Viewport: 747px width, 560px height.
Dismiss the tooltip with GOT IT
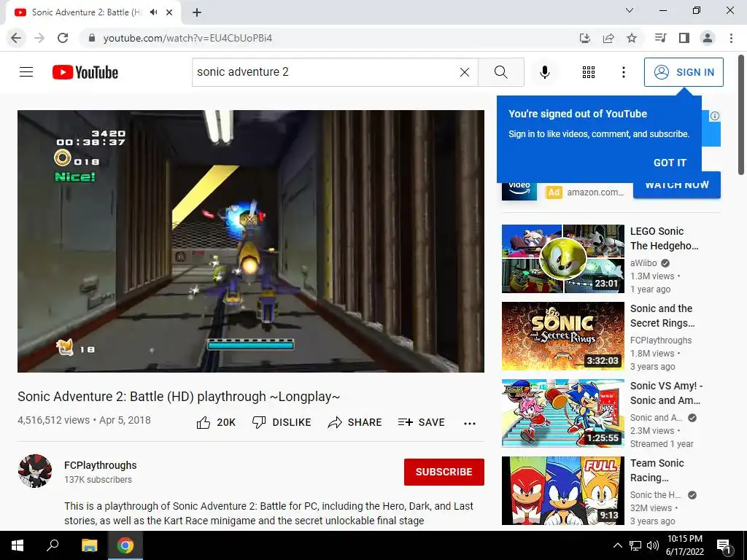pos(670,163)
